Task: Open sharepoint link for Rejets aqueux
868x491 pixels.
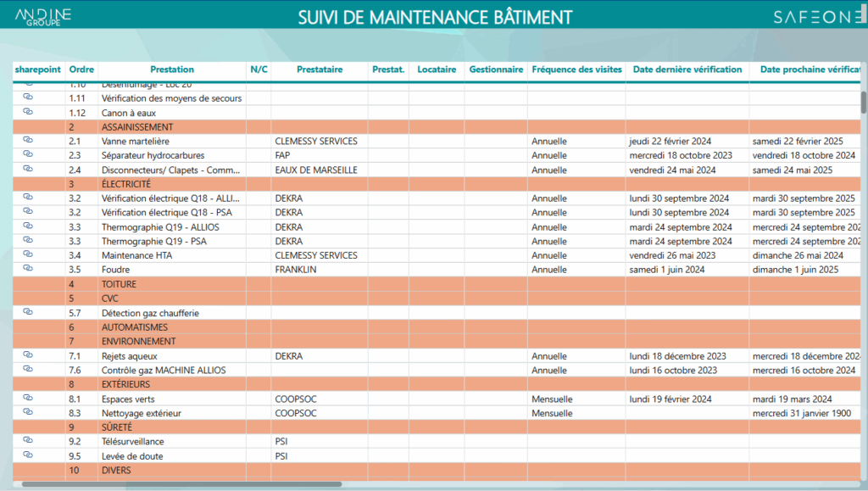Action: click(28, 354)
